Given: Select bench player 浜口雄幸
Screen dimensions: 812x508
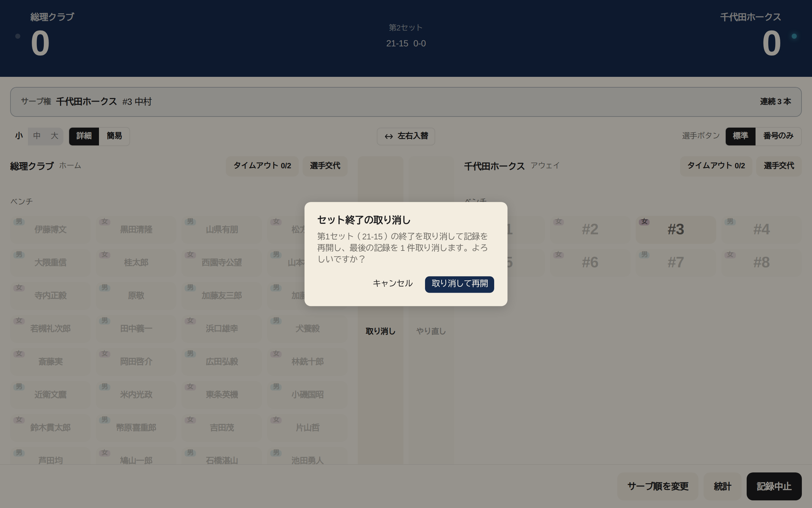Looking at the screenshot, I should [x=222, y=329].
